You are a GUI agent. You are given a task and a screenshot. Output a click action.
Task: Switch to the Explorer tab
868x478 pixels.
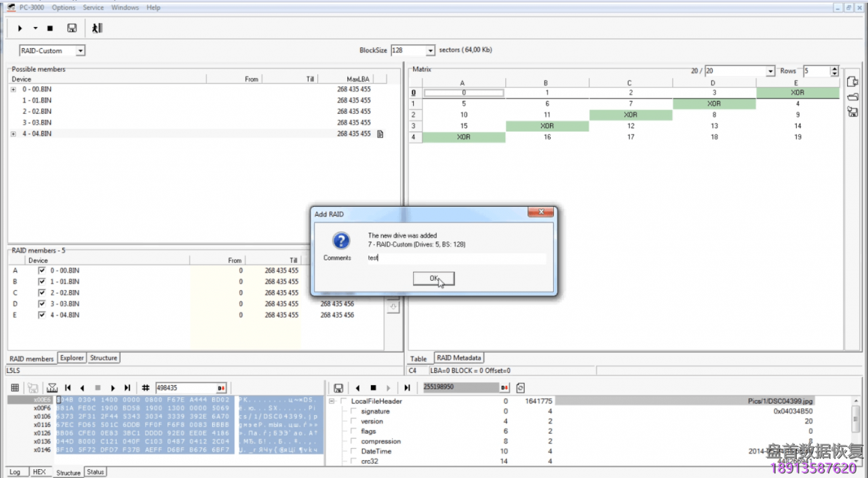pyautogui.click(x=72, y=358)
